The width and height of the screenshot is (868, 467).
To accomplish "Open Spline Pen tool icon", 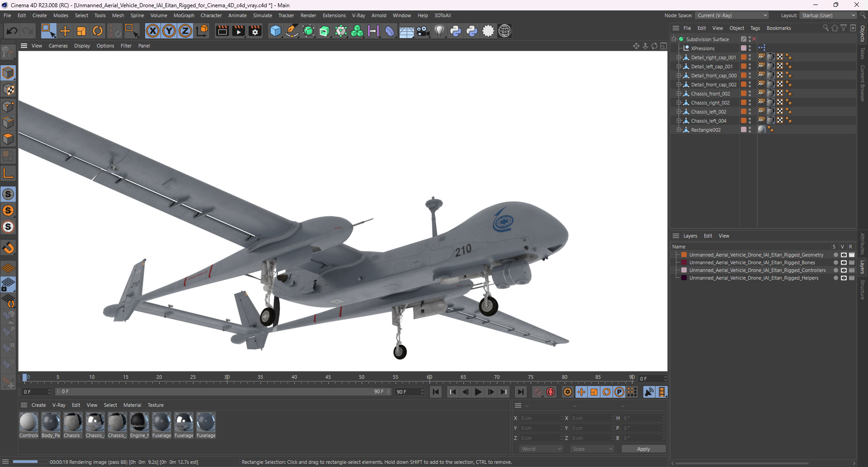I will (x=292, y=31).
